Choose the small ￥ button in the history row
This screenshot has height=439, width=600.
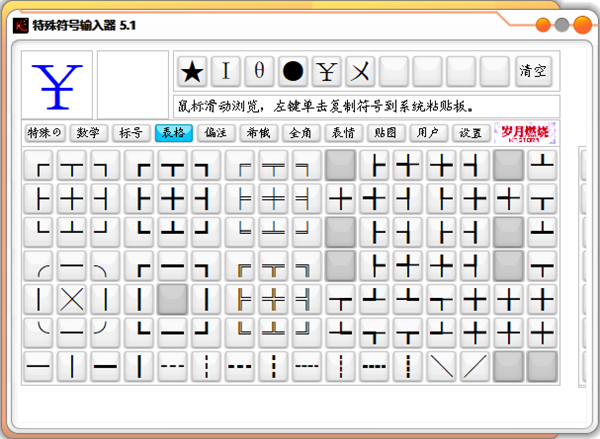pos(326,71)
